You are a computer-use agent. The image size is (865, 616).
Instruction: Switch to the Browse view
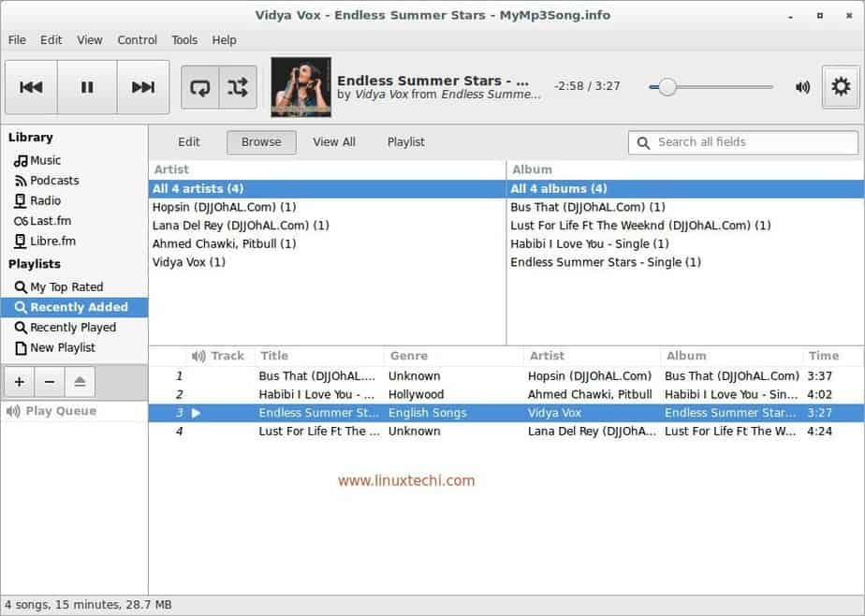coord(261,142)
